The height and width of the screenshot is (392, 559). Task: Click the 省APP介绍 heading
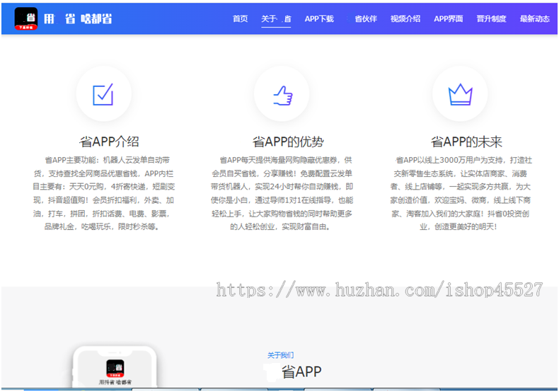tap(109, 142)
